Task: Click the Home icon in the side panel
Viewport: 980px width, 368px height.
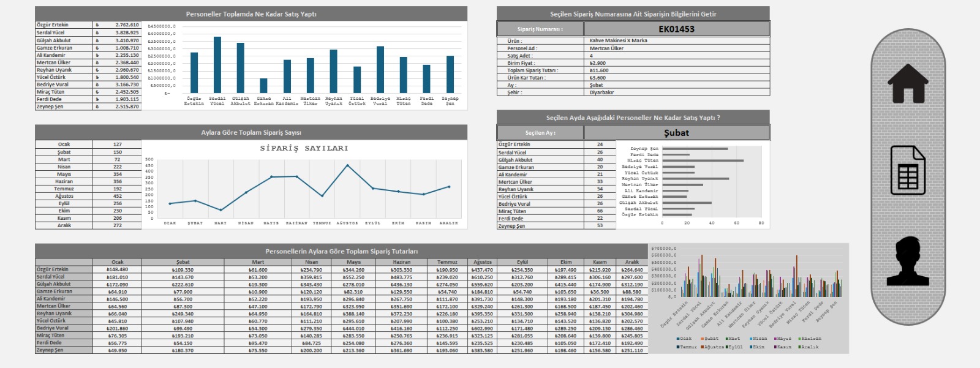Action: tap(908, 83)
